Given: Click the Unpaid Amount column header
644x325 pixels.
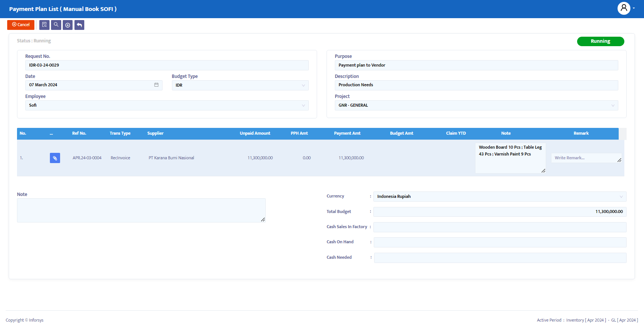Looking at the screenshot, I should [255, 133].
